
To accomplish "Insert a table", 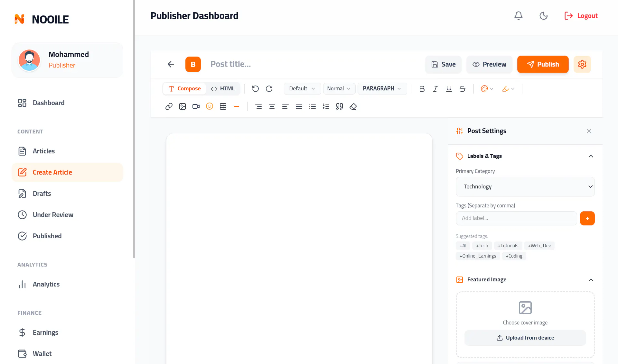I will (x=223, y=106).
